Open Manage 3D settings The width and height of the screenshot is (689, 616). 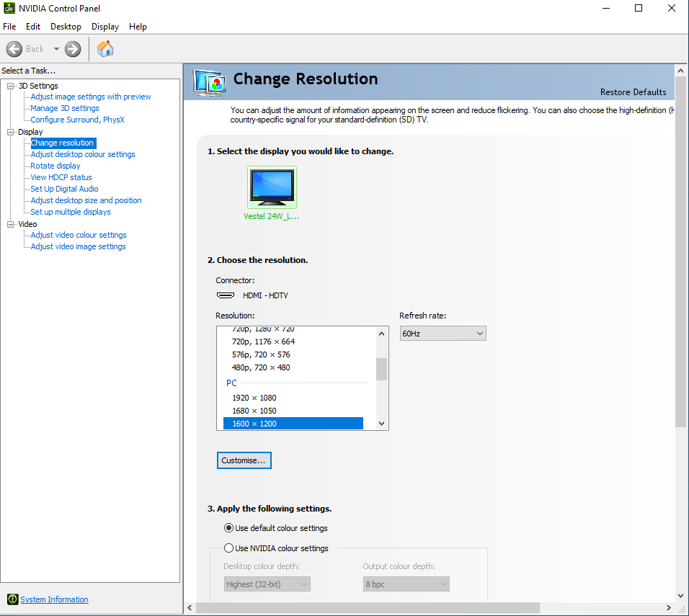coord(65,108)
